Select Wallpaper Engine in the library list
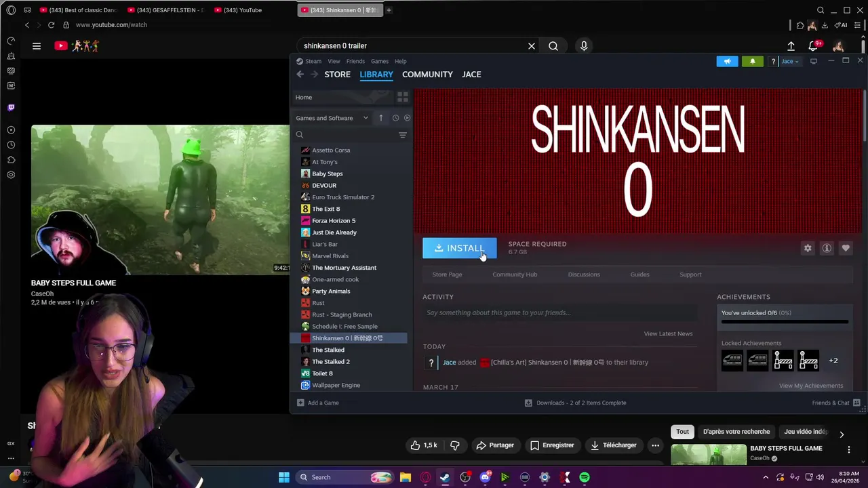Image resolution: width=868 pixels, height=488 pixels. point(336,385)
